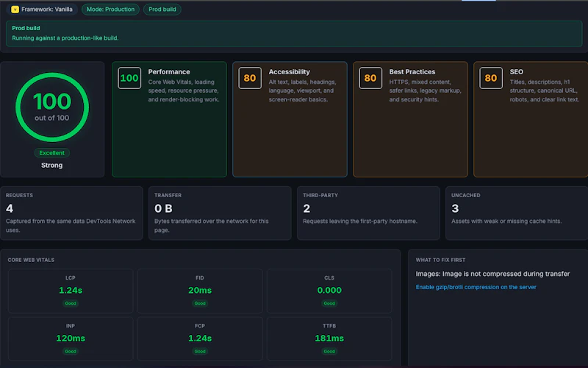Click the CLS 0.000 metric tile

(x=329, y=291)
